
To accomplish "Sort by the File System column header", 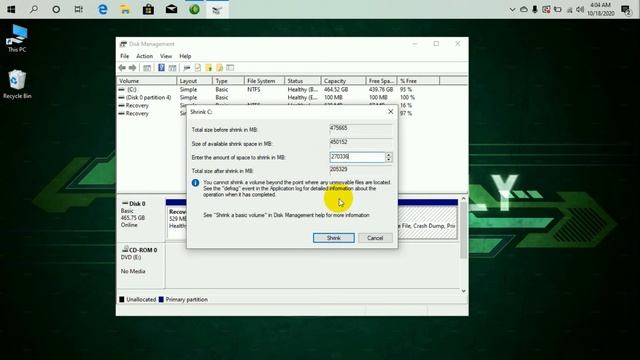I will pos(264,81).
